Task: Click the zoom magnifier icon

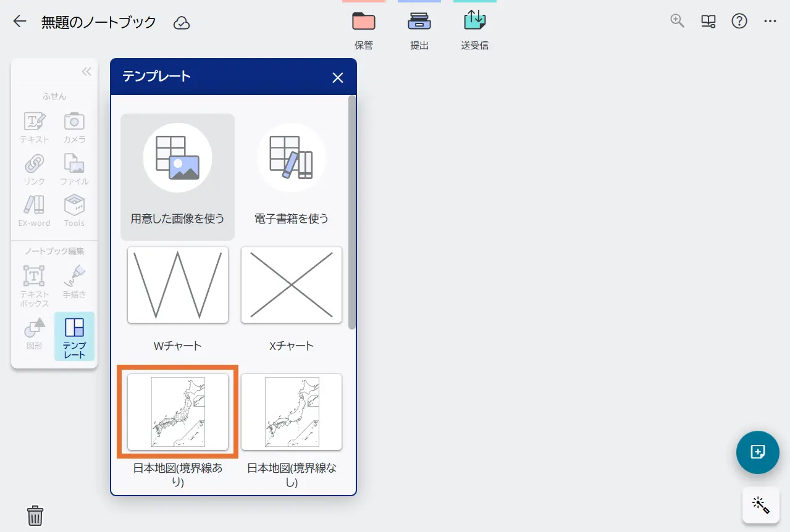Action: pos(678,22)
